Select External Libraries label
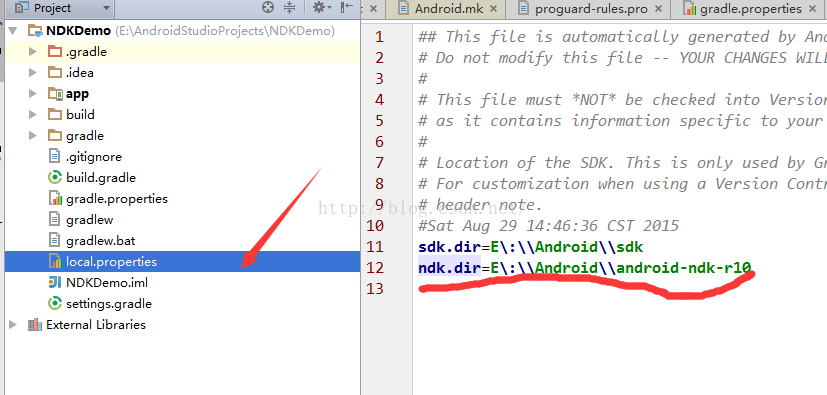The width and height of the screenshot is (827, 395). coord(96,324)
